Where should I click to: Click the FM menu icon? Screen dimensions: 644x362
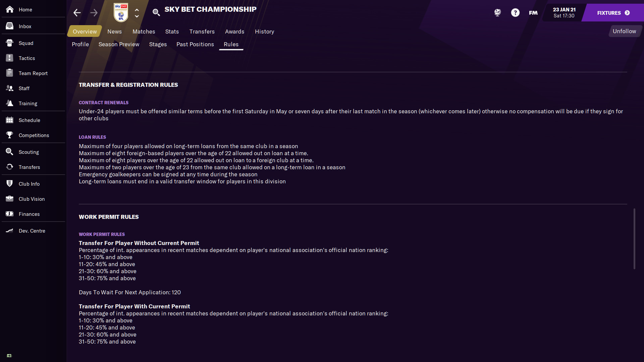533,13
